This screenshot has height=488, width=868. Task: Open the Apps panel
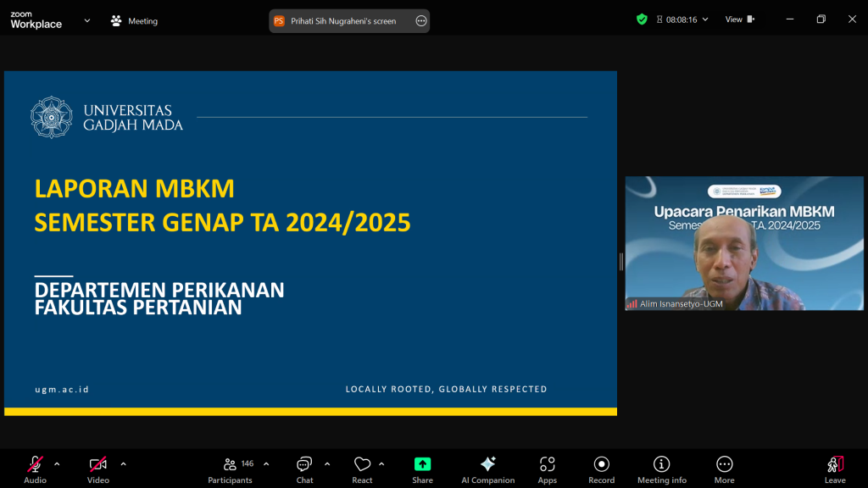click(x=547, y=469)
